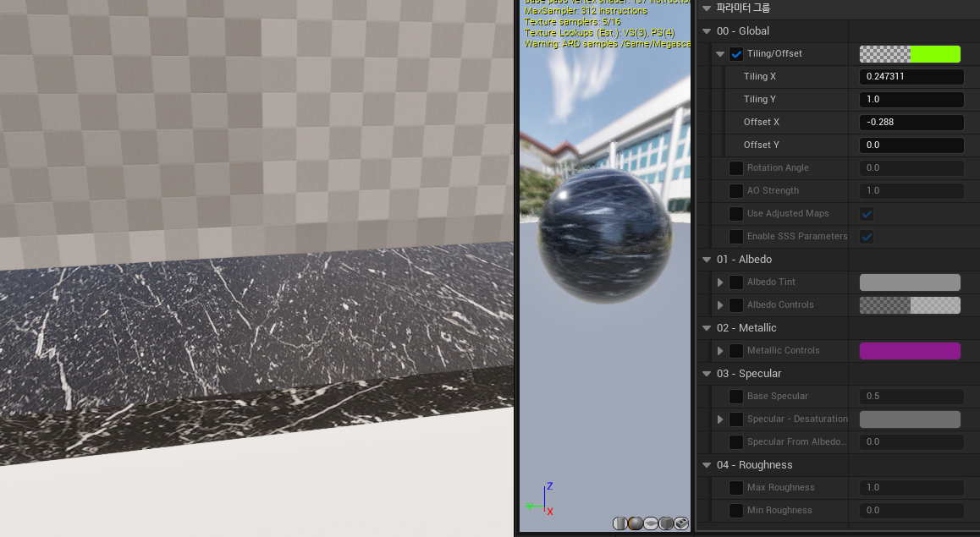Viewport: 980px width, 537px height.
Task: Expand the Metallic Controls parameter
Action: pos(720,351)
